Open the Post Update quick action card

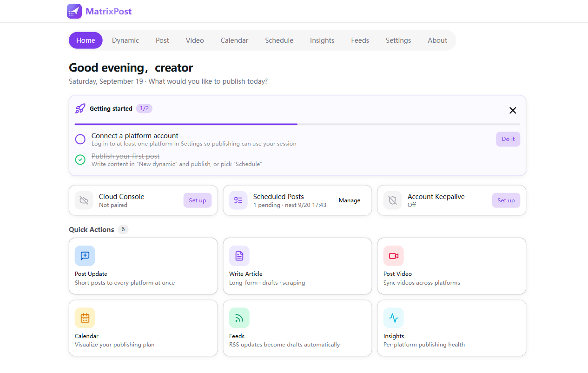tap(143, 266)
